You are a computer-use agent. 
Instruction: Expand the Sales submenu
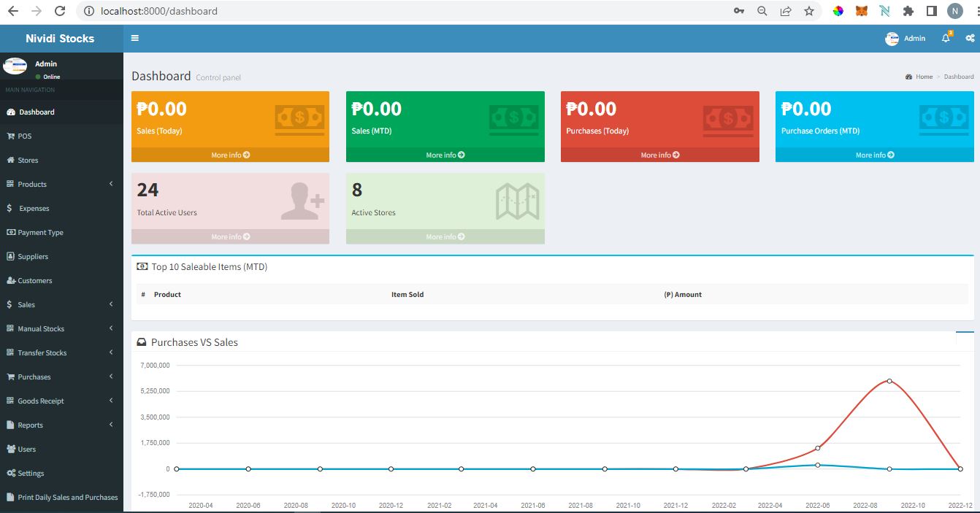pos(26,304)
